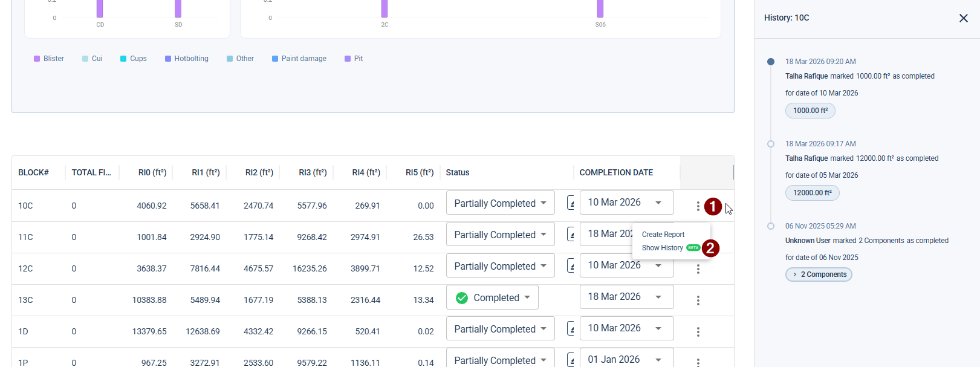Select Create Report from the context menu

tap(663, 235)
